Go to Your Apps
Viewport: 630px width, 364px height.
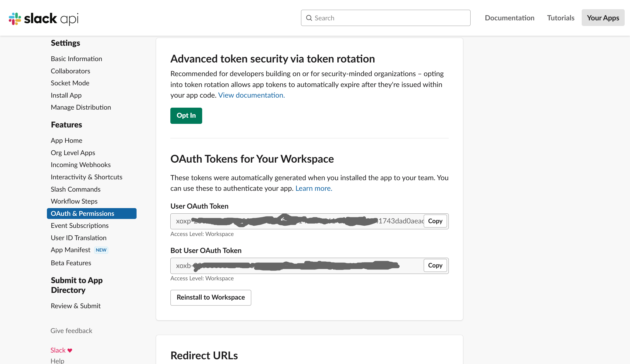point(603,18)
